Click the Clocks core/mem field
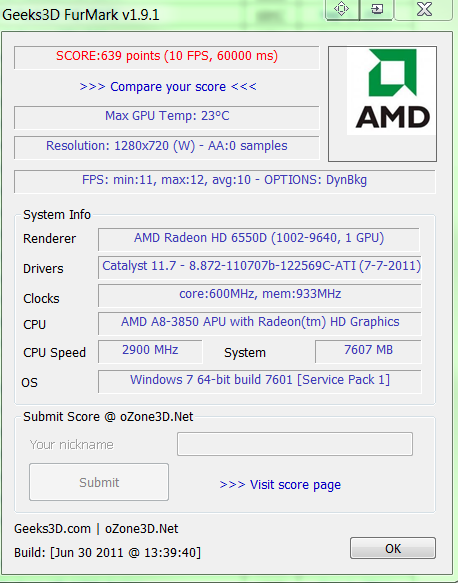 click(x=260, y=296)
